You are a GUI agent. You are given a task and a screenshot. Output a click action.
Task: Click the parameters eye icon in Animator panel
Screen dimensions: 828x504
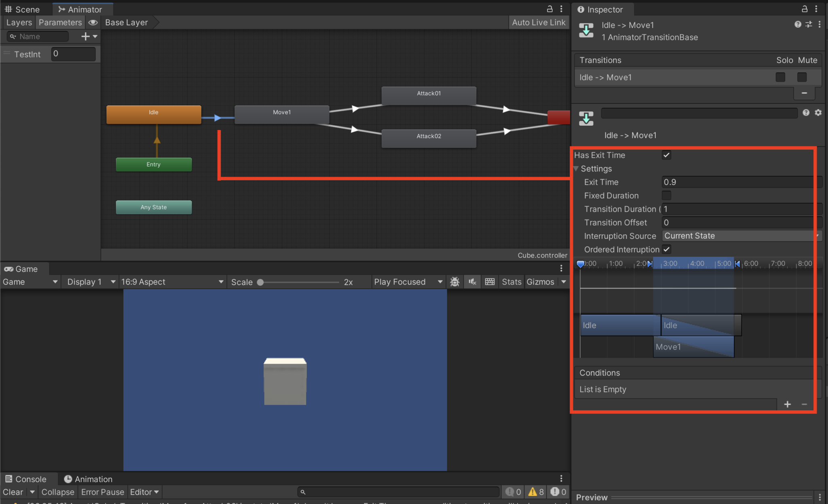[x=93, y=22]
